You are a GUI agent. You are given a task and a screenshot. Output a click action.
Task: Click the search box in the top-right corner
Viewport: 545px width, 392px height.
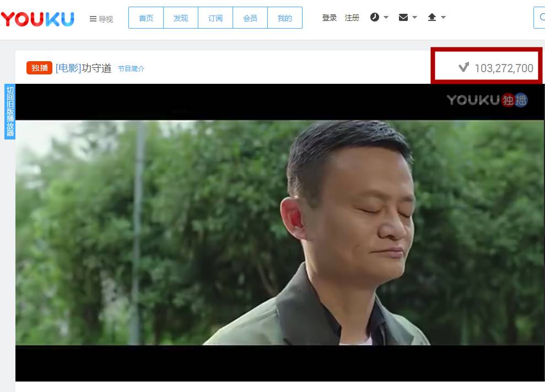pos(539,18)
